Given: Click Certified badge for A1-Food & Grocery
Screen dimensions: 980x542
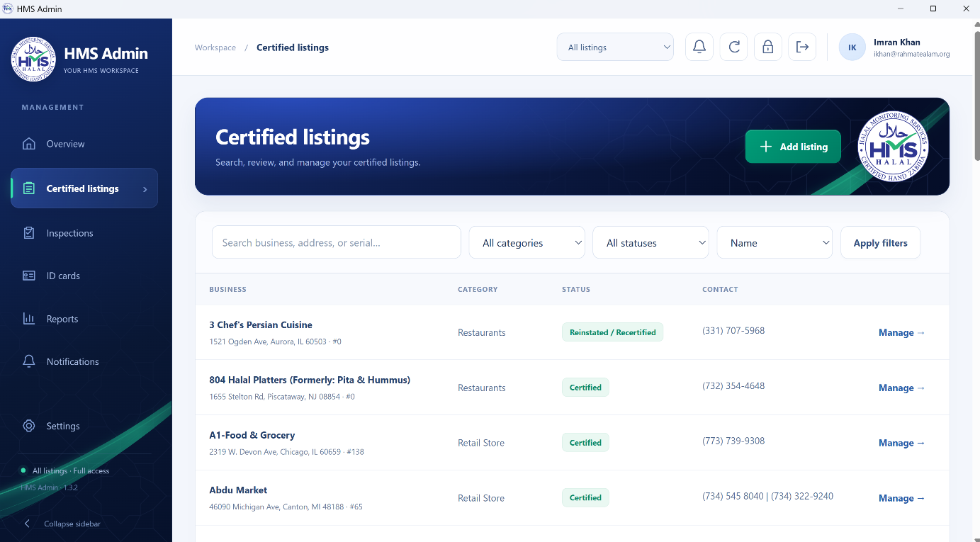Looking at the screenshot, I should click(585, 443).
